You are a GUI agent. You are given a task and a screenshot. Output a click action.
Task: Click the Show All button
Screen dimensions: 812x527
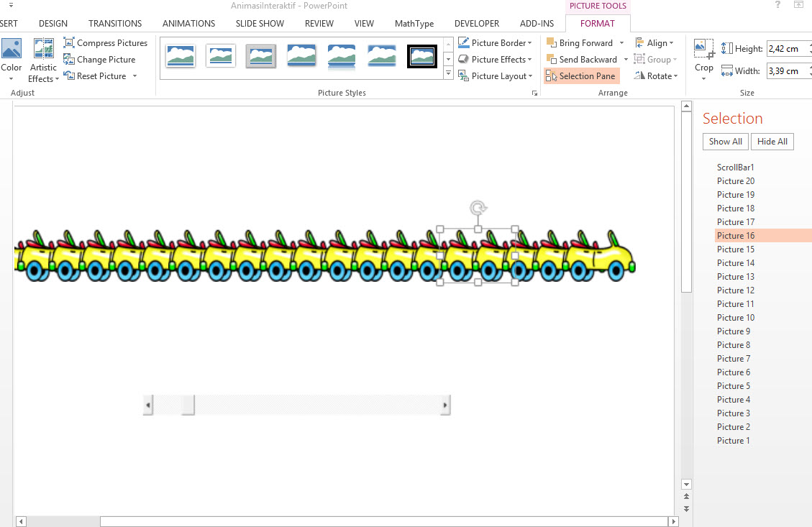point(725,142)
